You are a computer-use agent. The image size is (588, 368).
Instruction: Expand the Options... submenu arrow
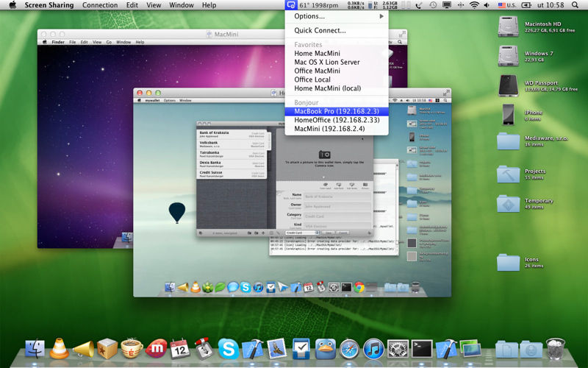pyautogui.click(x=381, y=16)
